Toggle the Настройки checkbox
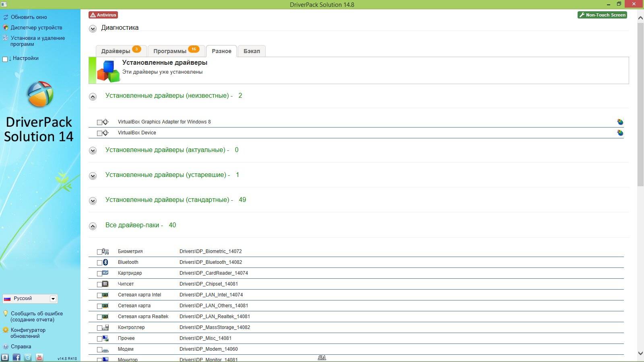The image size is (644, 362). point(5,59)
